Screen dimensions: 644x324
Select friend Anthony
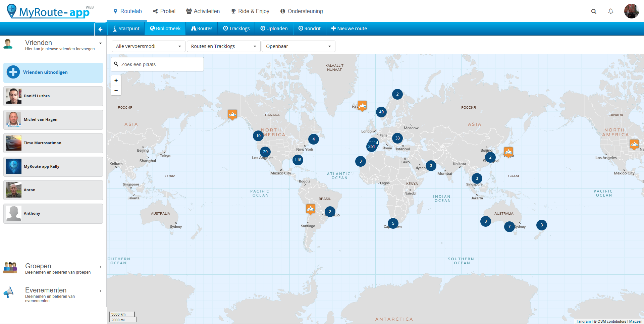point(53,214)
